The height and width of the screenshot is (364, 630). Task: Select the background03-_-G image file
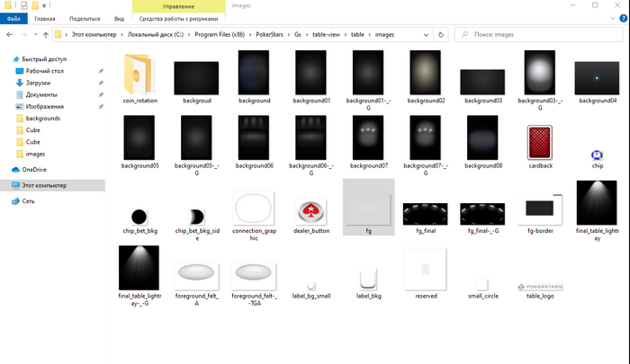(x=540, y=80)
